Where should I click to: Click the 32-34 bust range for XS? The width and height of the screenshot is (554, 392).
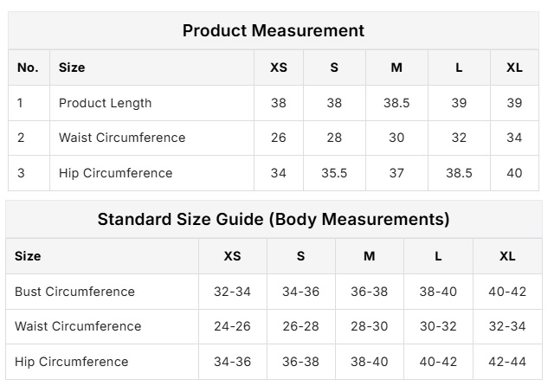[232, 292]
